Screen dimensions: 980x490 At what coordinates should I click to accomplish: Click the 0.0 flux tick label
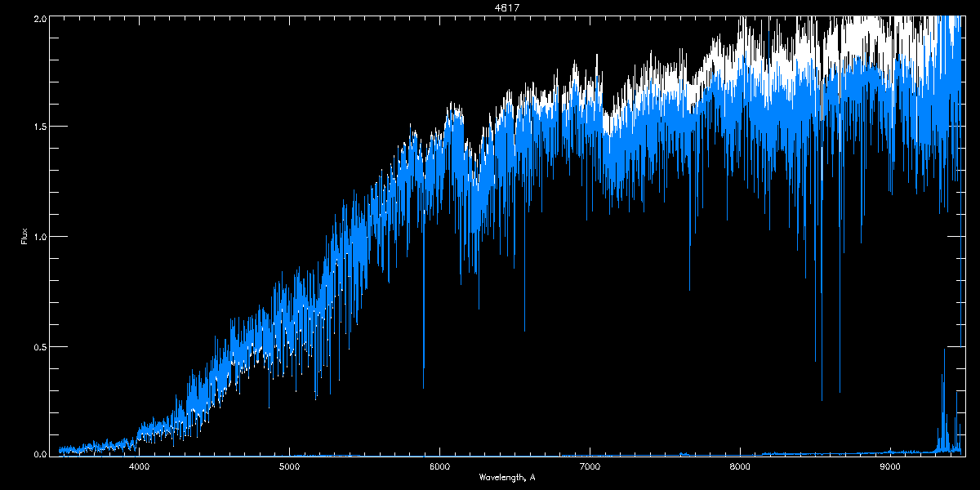[40, 454]
